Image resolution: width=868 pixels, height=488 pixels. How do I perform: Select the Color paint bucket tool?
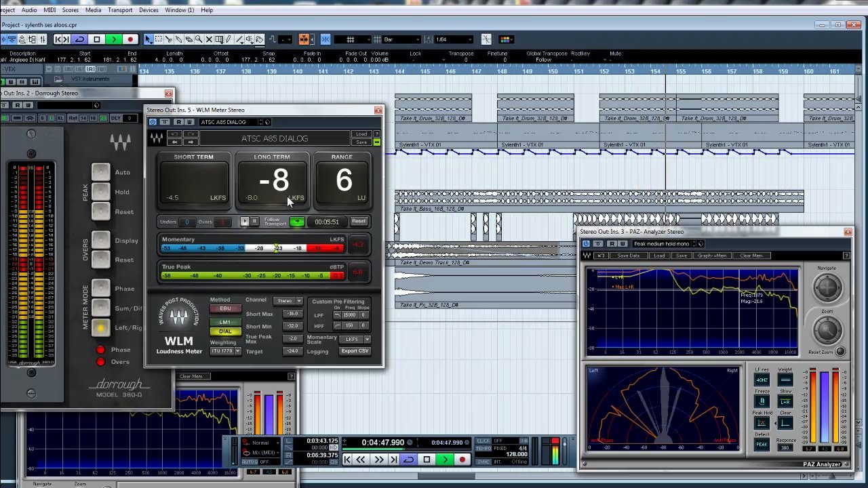[x=259, y=39]
